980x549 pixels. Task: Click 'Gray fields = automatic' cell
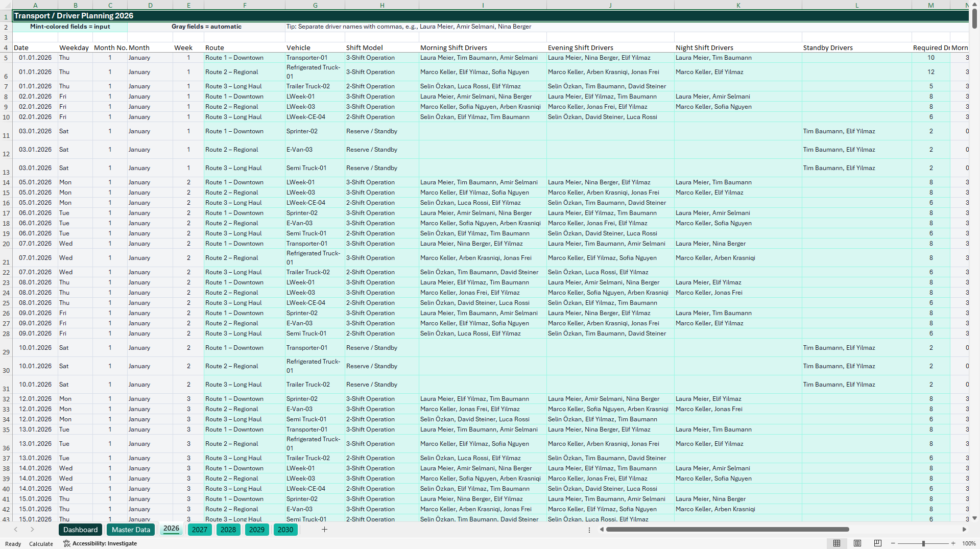click(x=206, y=27)
